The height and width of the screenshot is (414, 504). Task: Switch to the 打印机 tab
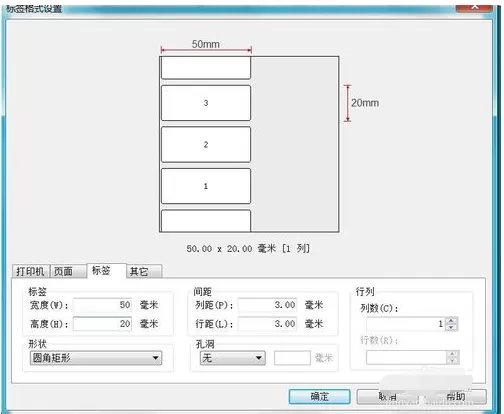pos(31,271)
